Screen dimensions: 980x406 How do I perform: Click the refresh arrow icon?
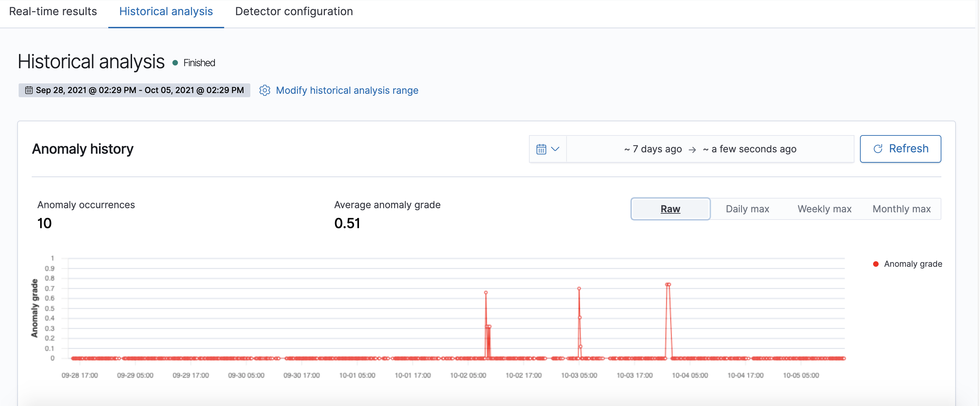878,149
